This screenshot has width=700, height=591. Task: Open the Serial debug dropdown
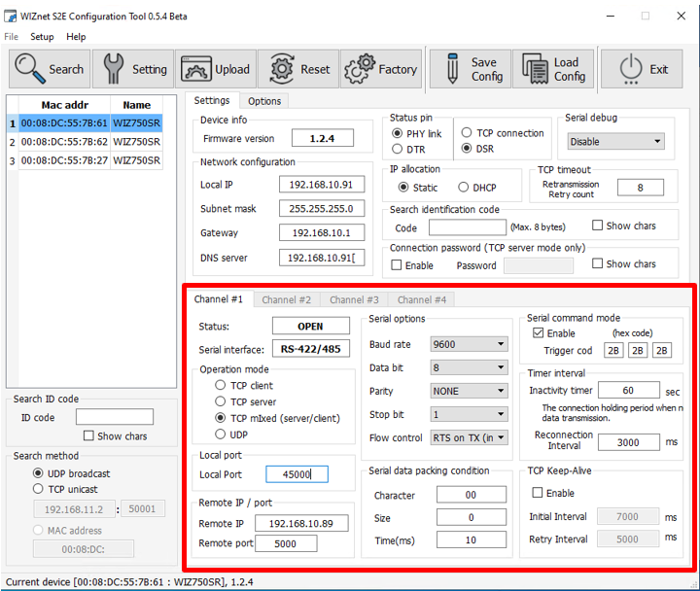616,142
